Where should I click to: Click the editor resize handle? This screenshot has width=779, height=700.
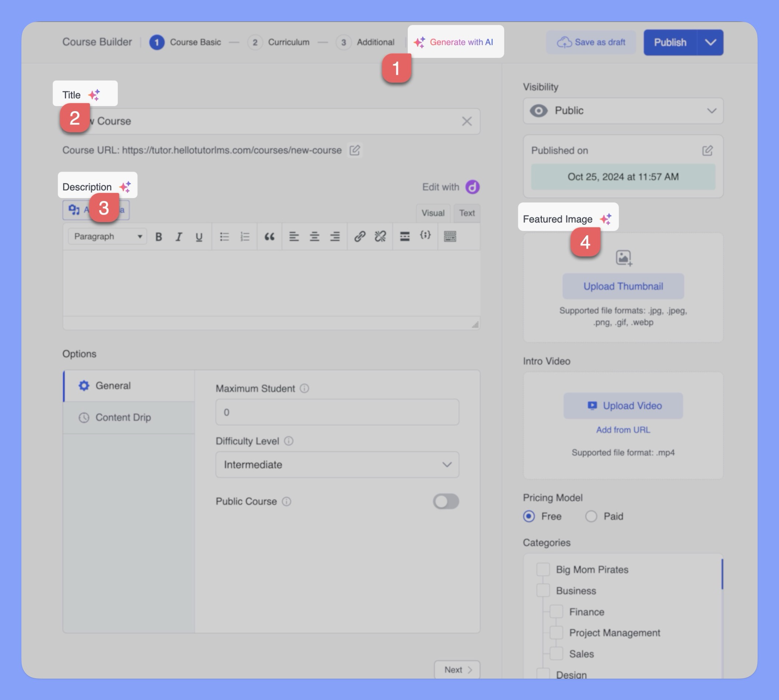[475, 325]
